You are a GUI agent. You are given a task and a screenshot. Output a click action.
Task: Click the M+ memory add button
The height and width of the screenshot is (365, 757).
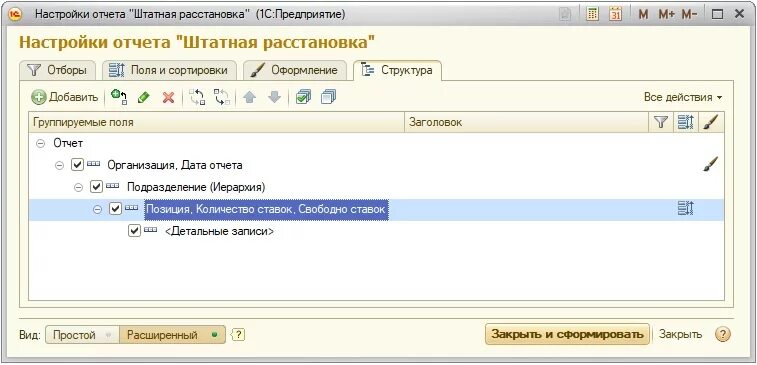point(666,14)
